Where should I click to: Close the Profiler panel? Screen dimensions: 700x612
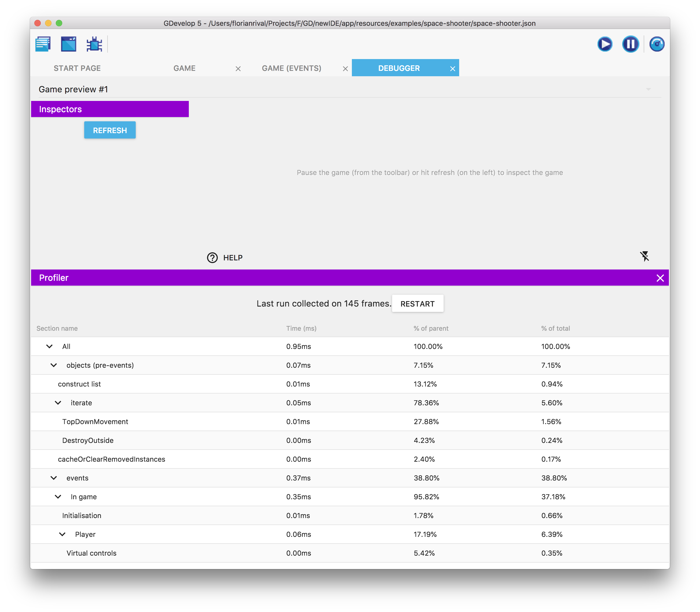660,278
